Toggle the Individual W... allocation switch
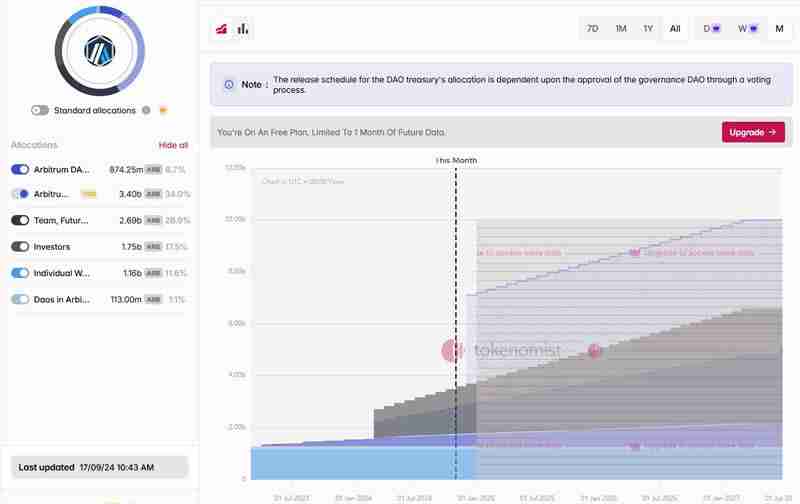This screenshot has height=504, width=800. [20, 273]
